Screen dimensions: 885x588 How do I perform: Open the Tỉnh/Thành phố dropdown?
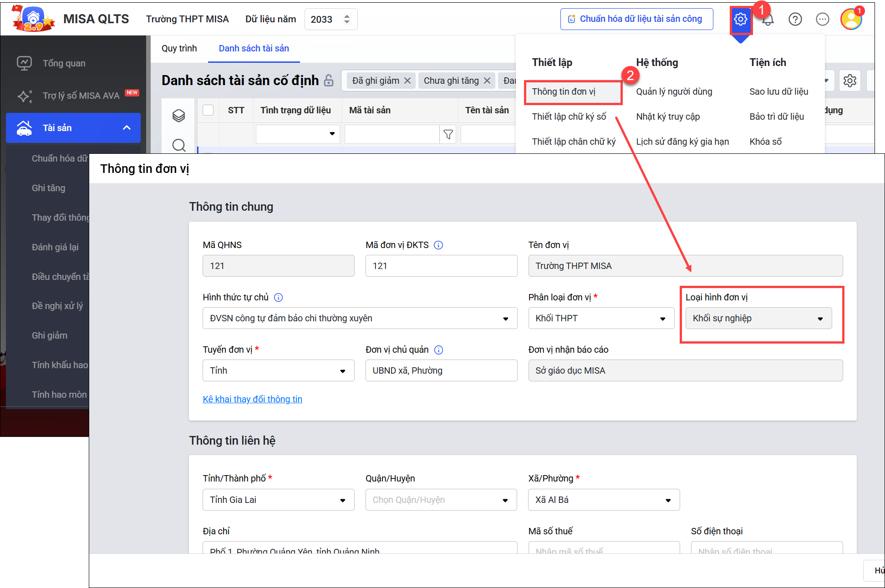click(x=278, y=500)
